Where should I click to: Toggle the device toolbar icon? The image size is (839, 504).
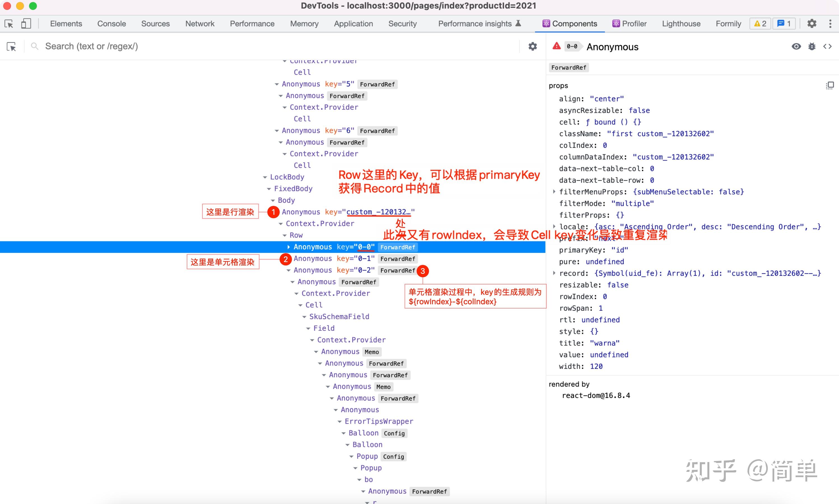click(26, 24)
